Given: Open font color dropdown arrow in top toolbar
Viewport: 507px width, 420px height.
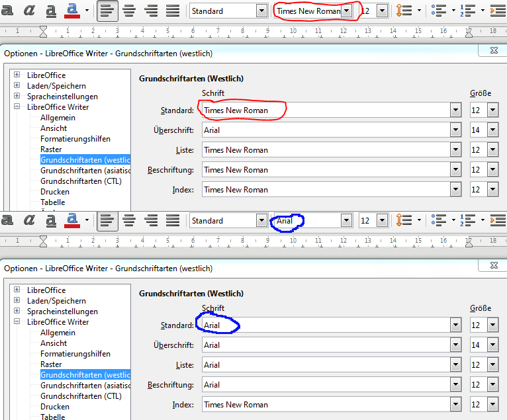Looking at the screenshot, I should tap(87, 11).
